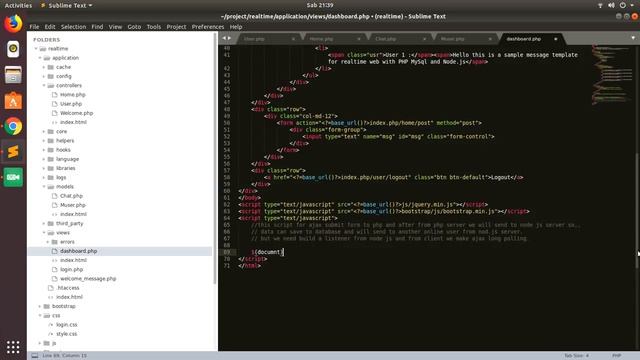
Task: Expand the bootstrap folder
Action: 40,306
